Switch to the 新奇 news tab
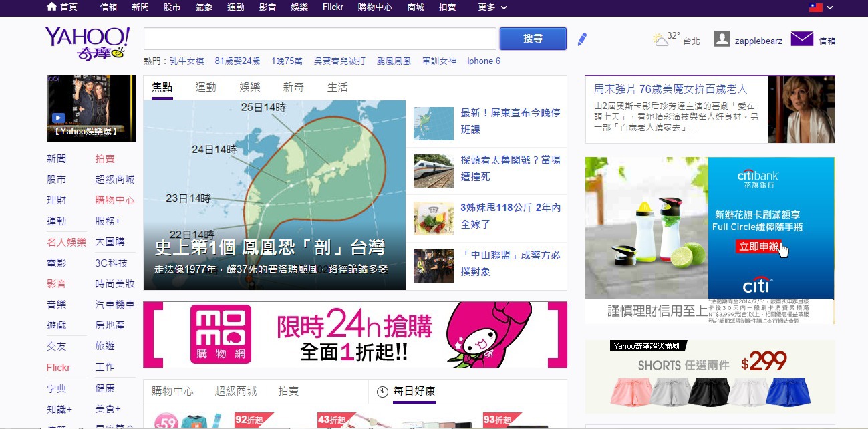The width and height of the screenshot is (868, 429). [293, 88]
